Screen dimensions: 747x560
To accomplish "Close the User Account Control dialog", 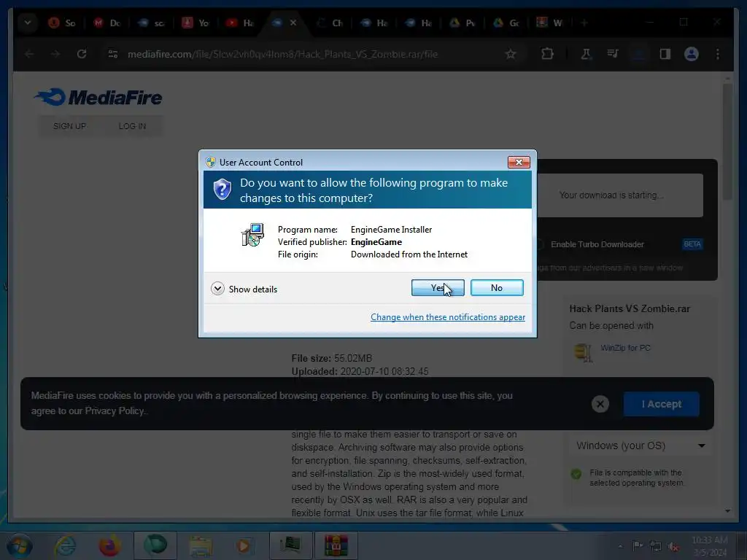I will pos(519,162).
